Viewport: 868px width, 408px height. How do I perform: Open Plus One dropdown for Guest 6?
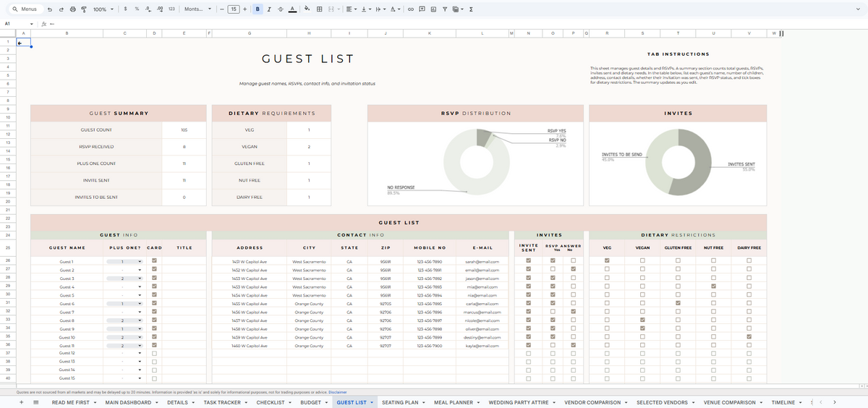click(x=138, y=304)
